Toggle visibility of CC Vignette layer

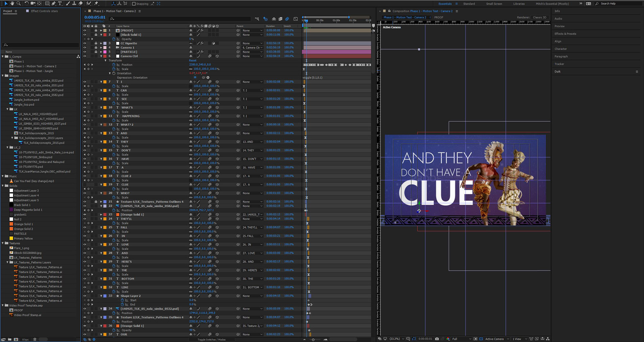pyautogui.click(x=85, y=43)
